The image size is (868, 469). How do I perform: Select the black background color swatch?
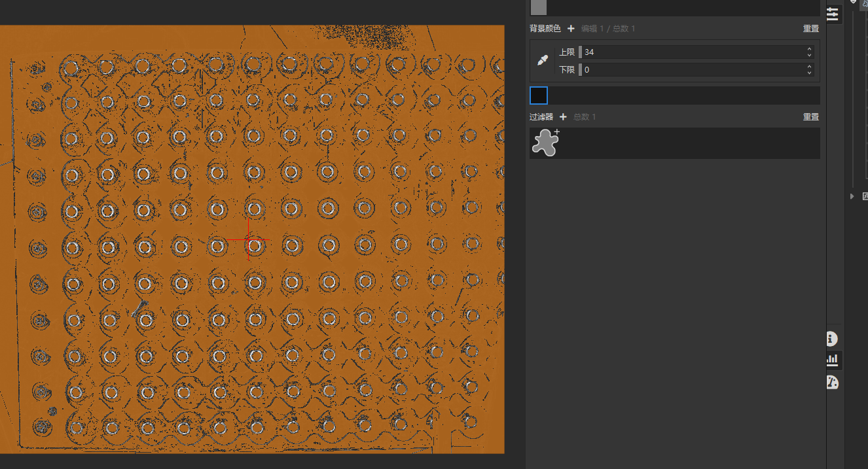pos(539,96)
